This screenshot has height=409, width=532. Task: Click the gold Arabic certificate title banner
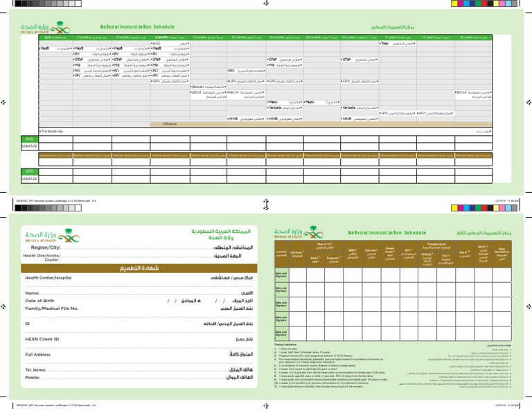[139, 268]
